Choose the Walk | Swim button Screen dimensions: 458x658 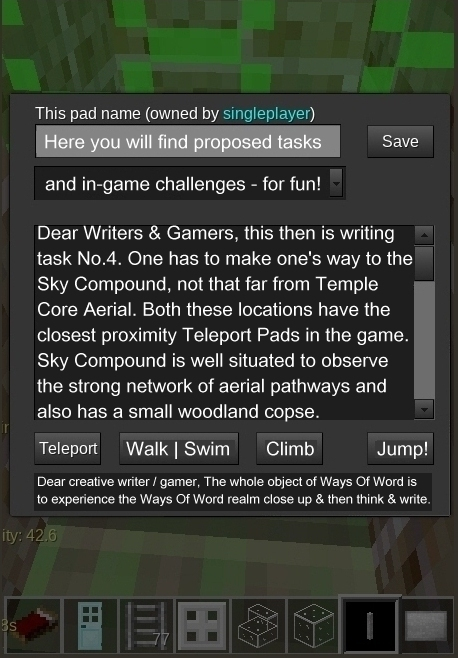179,449
